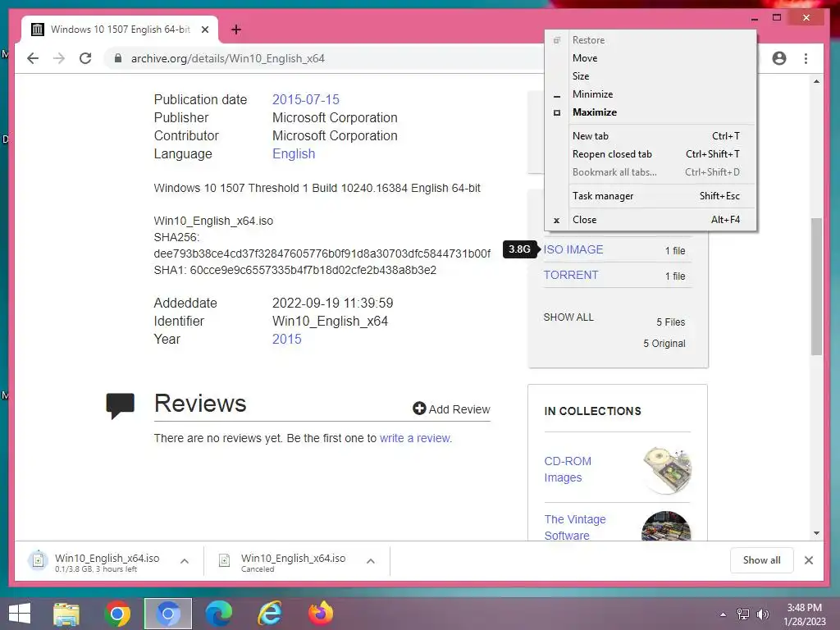Open the Chrome profile avatar
This screenshot has width=840, height=630.
click(x=779, y=58)
